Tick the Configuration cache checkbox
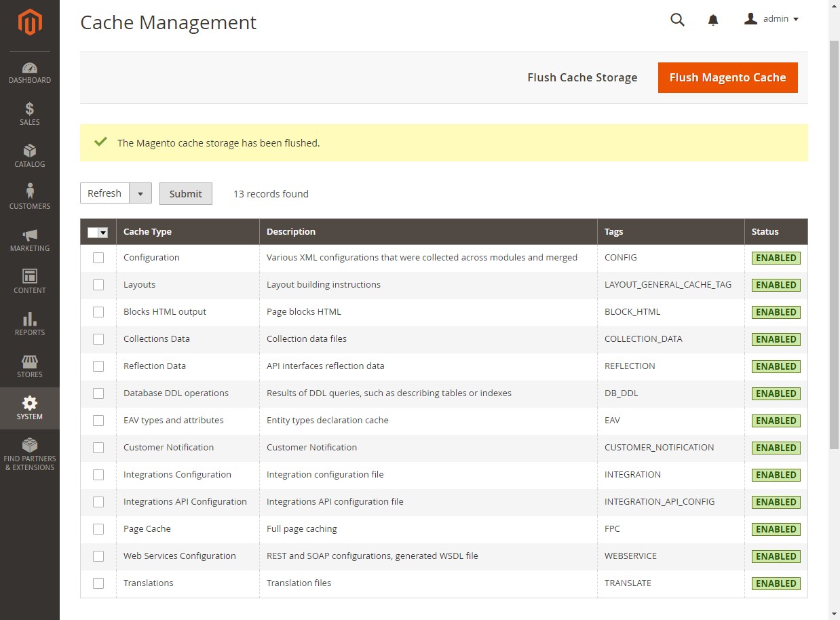840x620 pixels. (98, 258)
